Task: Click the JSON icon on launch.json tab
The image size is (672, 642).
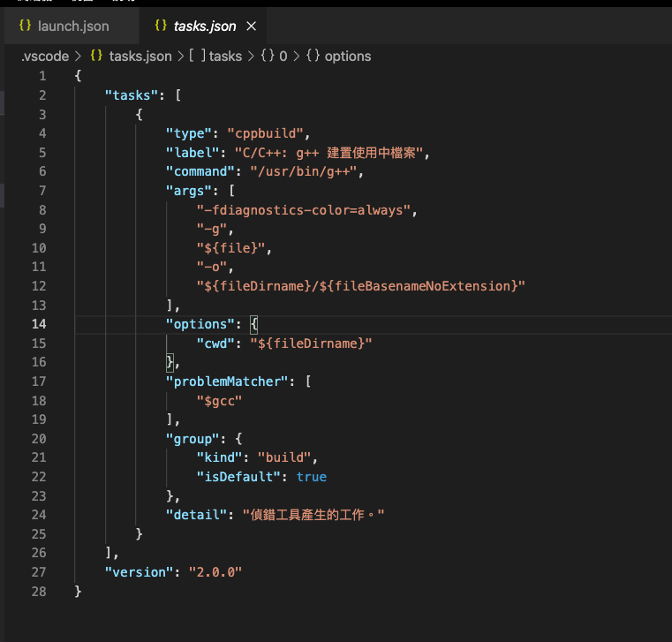Action: 25,26
